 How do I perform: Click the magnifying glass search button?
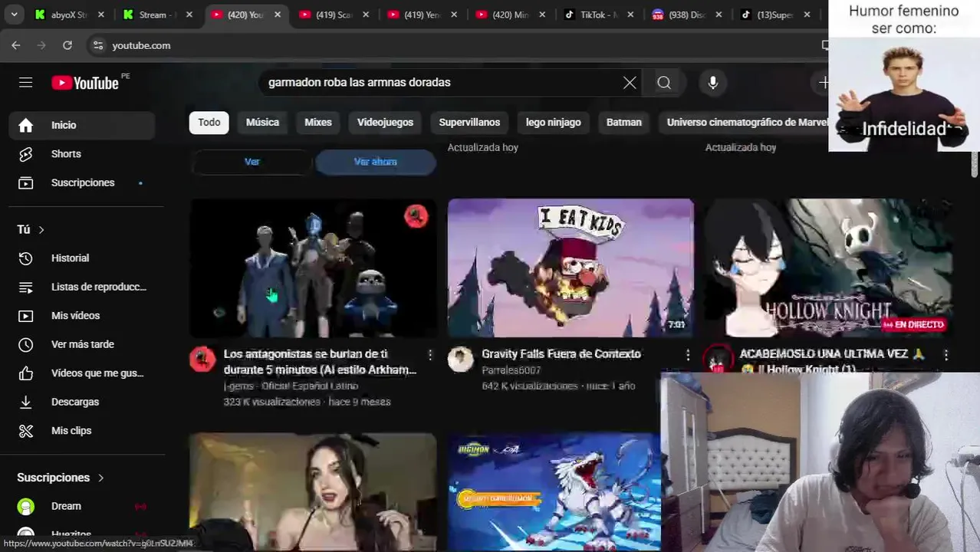point(664,83)
